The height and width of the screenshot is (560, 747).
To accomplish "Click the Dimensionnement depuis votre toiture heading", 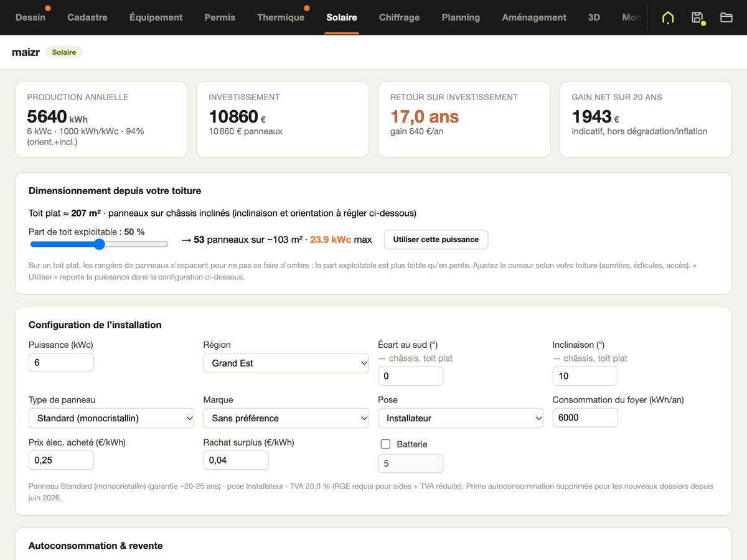I will 115,191.
